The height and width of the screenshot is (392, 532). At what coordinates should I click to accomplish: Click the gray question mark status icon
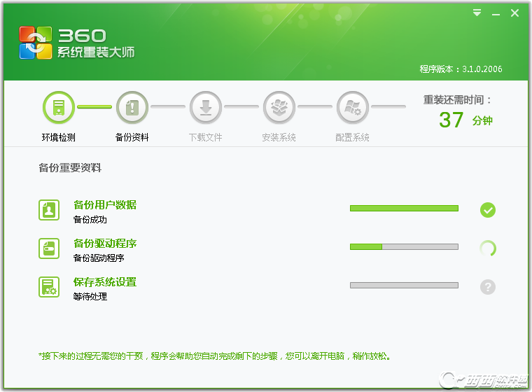[488, 286]
